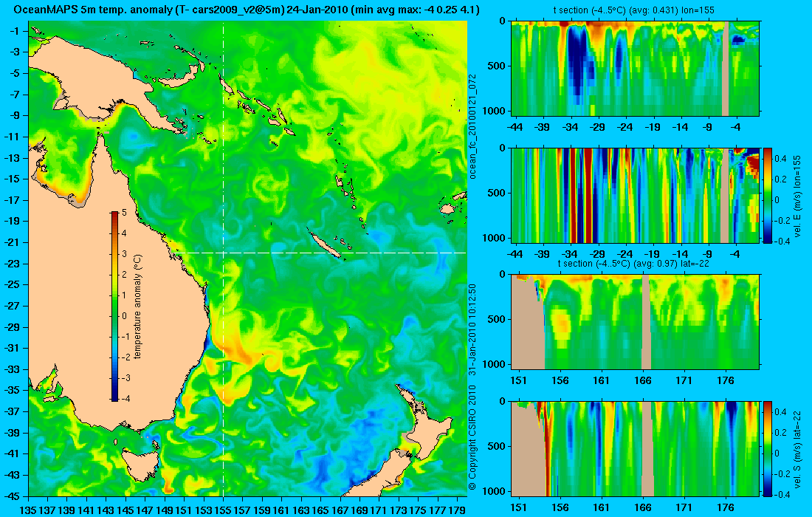Click the '0.4' tick on the vel. E colorbar
This screenshot has height=517, width=812.
[x=780, y=158]
